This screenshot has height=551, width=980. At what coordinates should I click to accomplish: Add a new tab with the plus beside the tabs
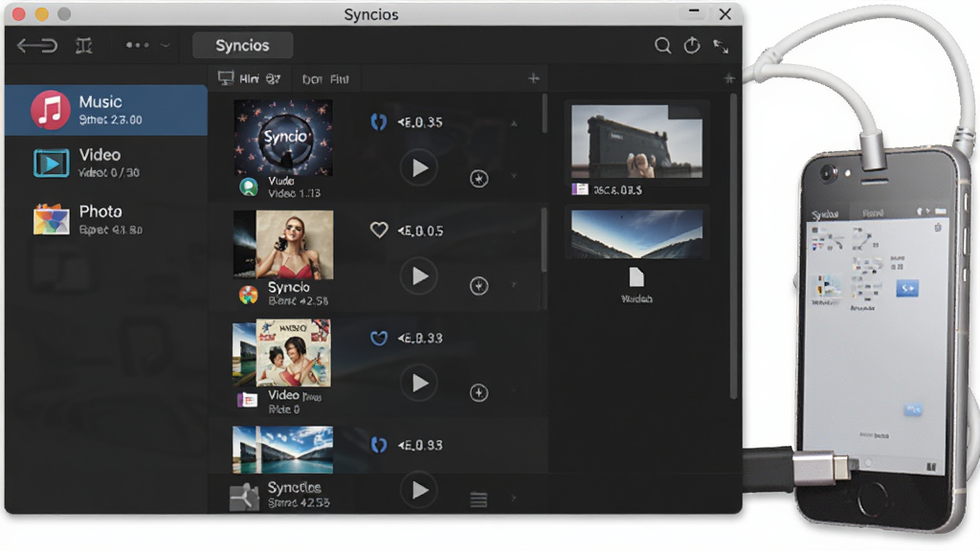pos(534,78)
